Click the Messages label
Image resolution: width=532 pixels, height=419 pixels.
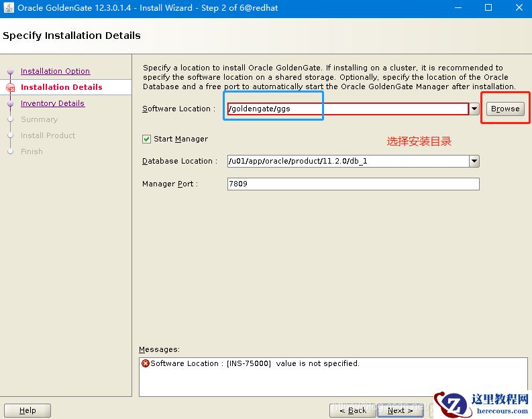coord(159,349)
